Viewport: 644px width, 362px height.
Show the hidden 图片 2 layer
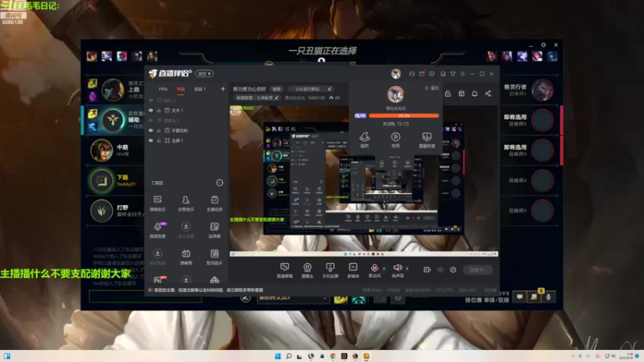click(x=151, y=101)
